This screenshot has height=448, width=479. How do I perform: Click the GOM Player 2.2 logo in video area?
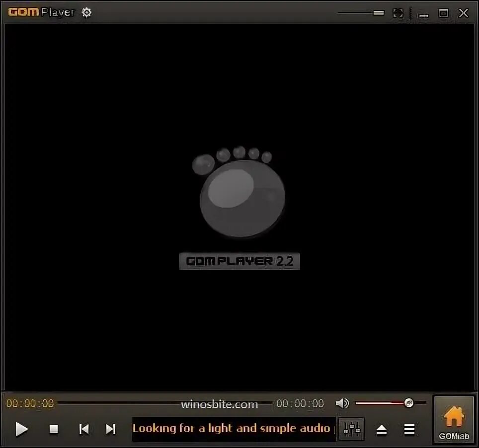239,208
